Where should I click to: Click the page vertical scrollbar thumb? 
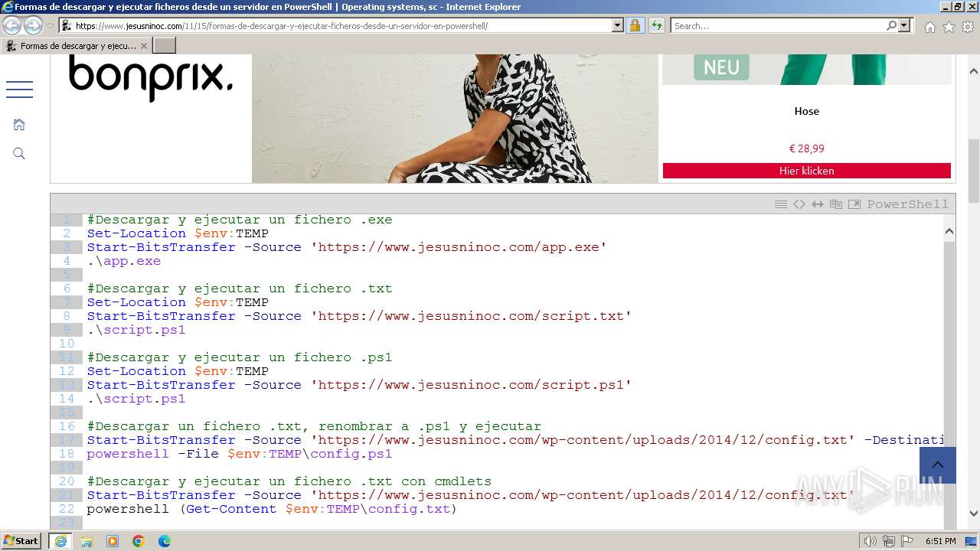pos(974,170)
